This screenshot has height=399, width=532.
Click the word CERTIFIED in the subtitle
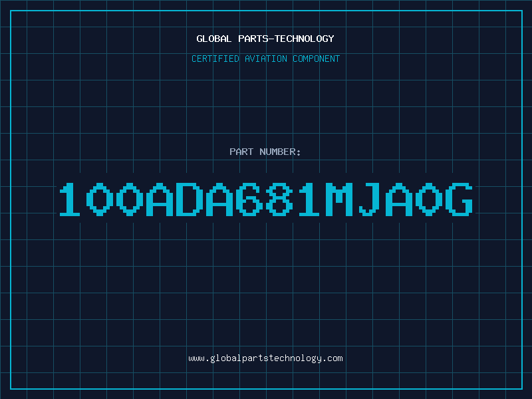[x=215, y=59]
